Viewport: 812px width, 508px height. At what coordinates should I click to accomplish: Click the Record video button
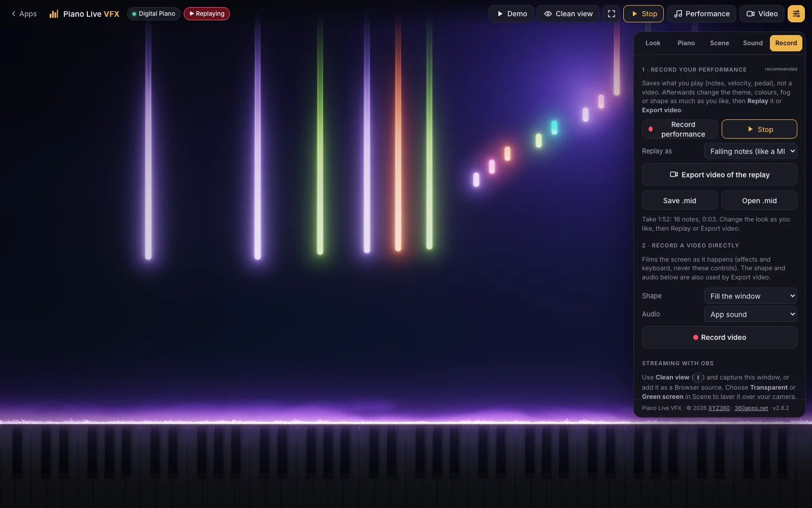719,337
